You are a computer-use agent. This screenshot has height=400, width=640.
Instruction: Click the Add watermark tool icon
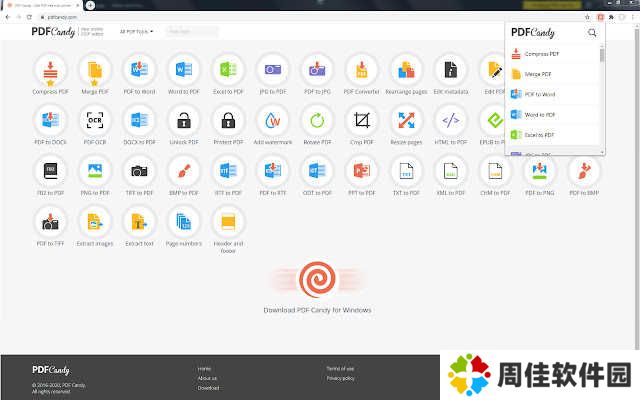pyautogui.click(x=273, y=121)
